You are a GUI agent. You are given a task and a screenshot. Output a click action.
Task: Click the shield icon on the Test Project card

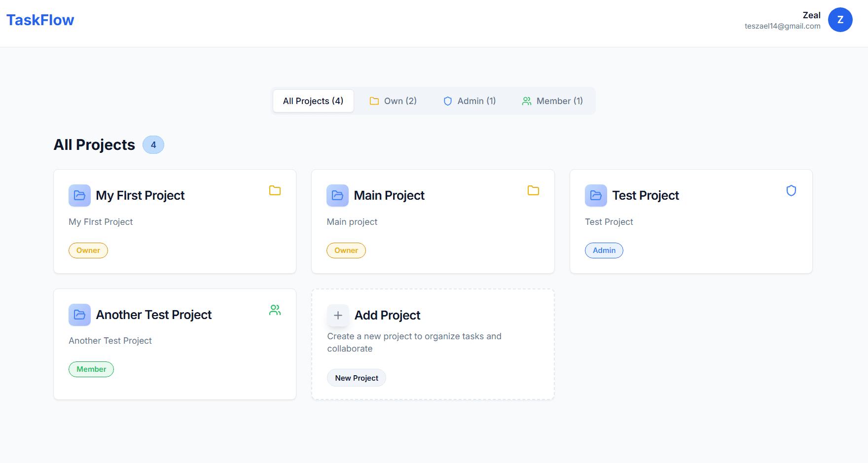click(791, 190)
